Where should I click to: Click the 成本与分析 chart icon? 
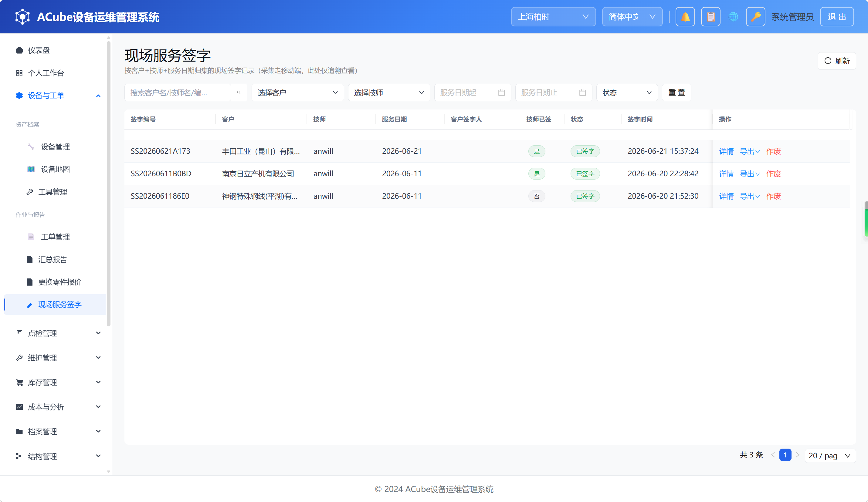[19, 407]
